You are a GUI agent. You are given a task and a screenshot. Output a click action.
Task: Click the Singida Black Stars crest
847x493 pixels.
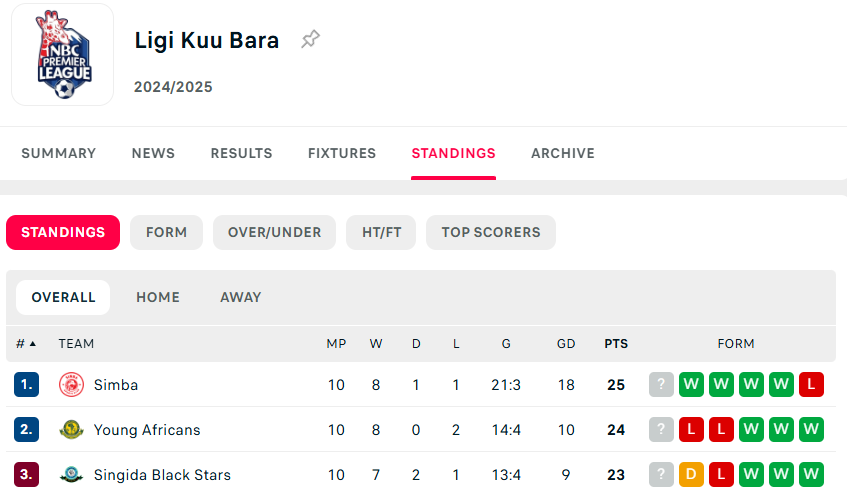pyautogui.click(x=71, y=475)
